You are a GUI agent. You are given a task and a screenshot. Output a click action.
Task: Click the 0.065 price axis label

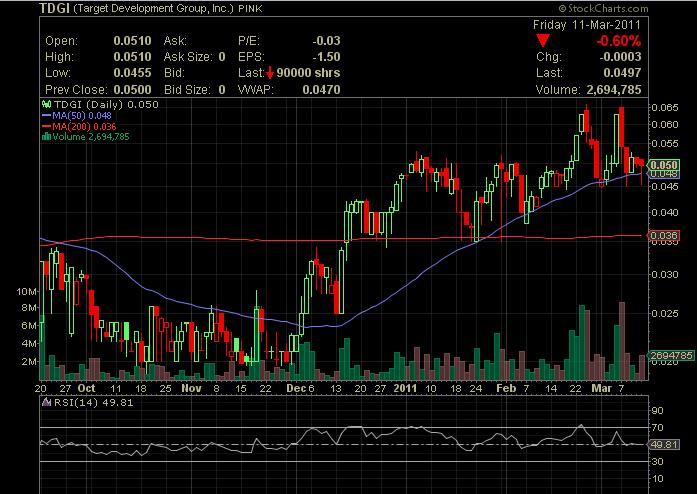point(665,108)
